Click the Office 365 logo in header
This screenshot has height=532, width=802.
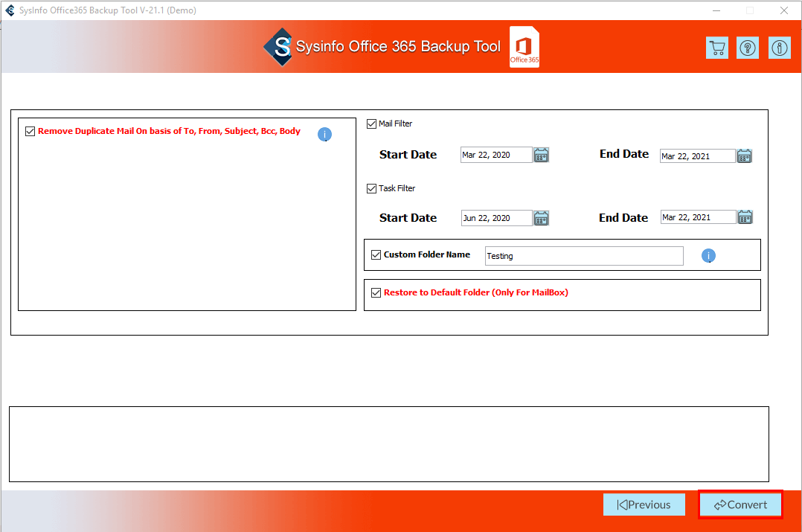click(524, 48)
